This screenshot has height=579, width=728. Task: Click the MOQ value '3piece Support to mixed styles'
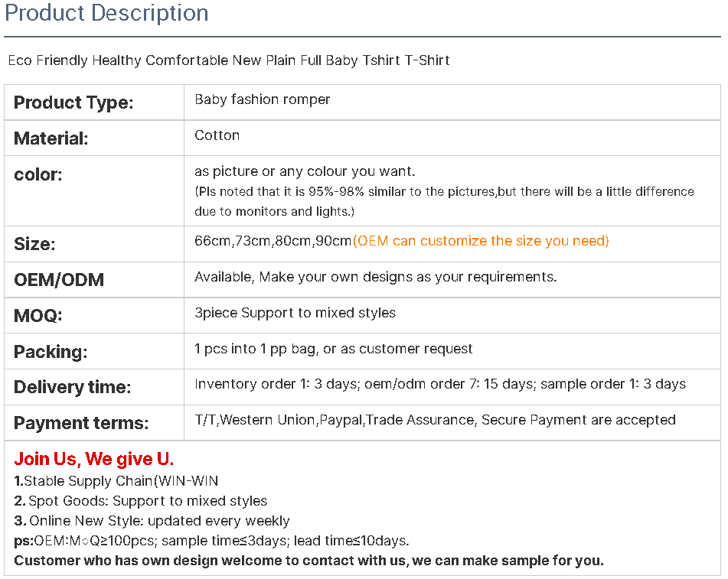295,313
